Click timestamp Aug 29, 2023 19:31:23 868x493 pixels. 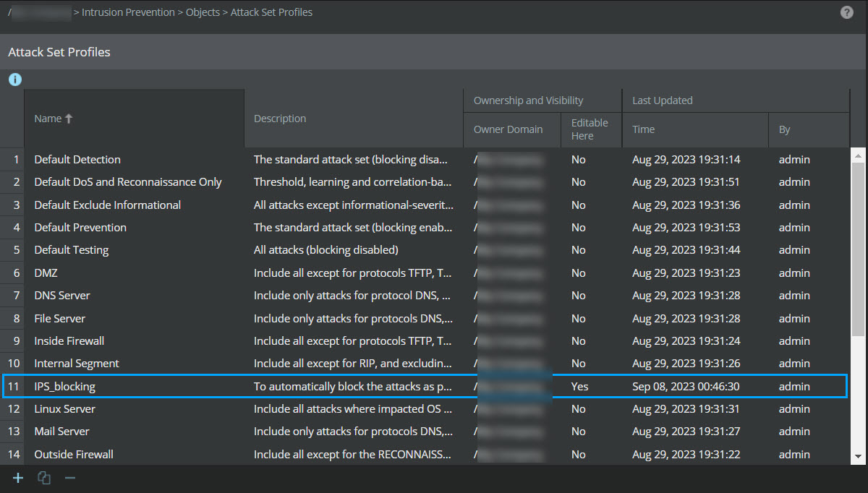click(x=686, y=273)
